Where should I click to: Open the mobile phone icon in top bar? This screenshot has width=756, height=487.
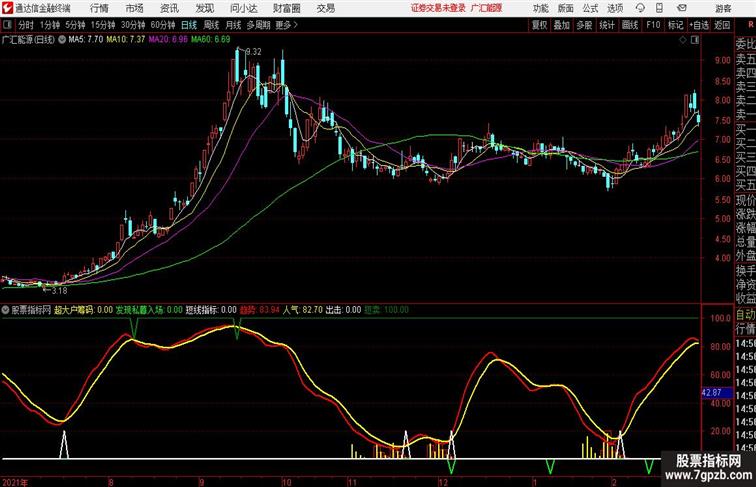click(660, 8)
